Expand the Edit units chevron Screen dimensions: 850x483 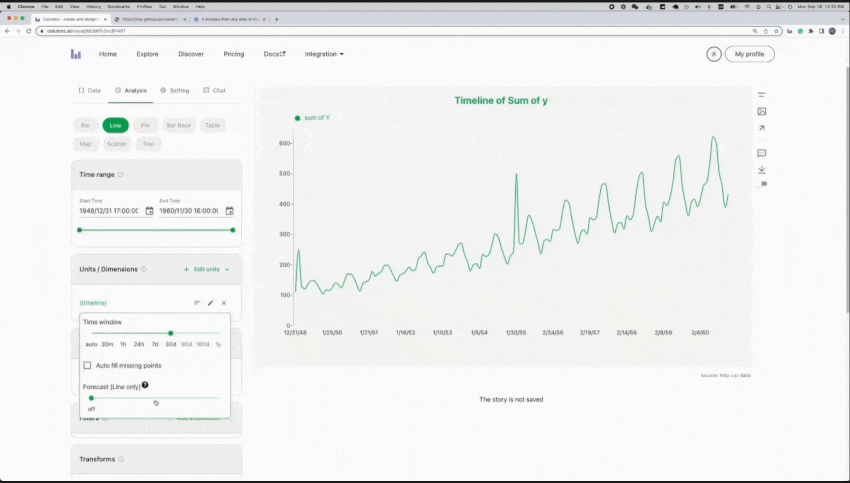point(227,269)
